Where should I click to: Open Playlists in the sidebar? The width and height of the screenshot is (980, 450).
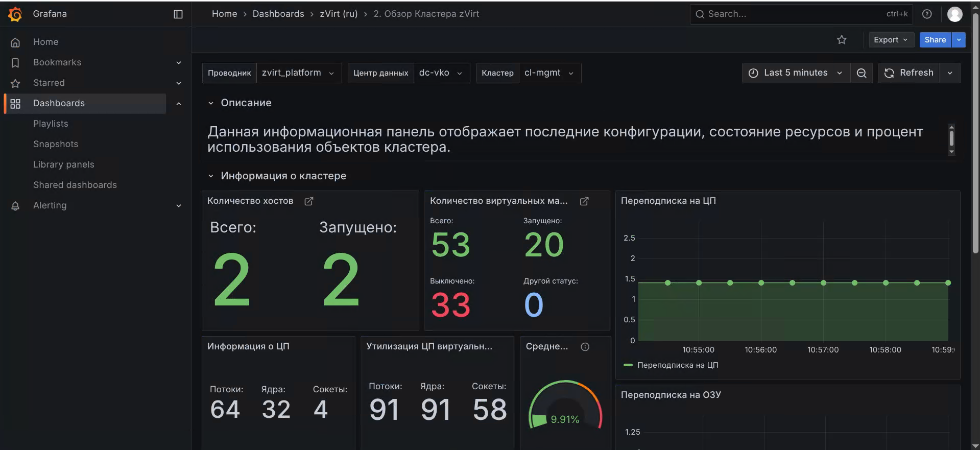tap(51, 124)
